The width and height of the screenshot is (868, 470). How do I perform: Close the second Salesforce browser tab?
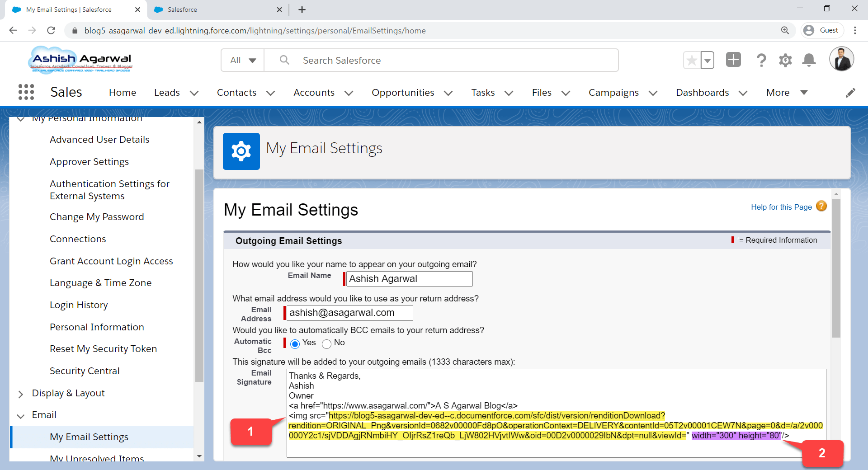pos(279,9)
